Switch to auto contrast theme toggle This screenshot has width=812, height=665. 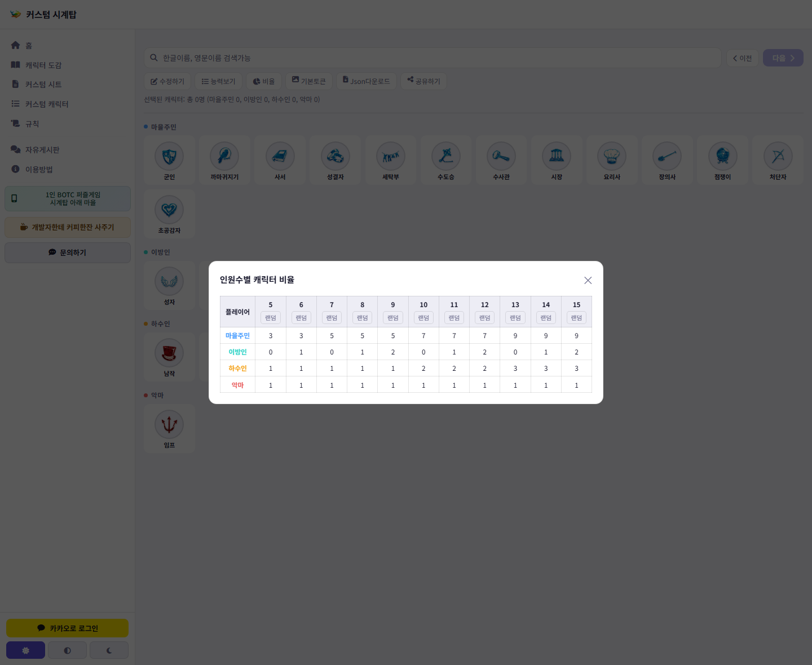tap(67, 650)
